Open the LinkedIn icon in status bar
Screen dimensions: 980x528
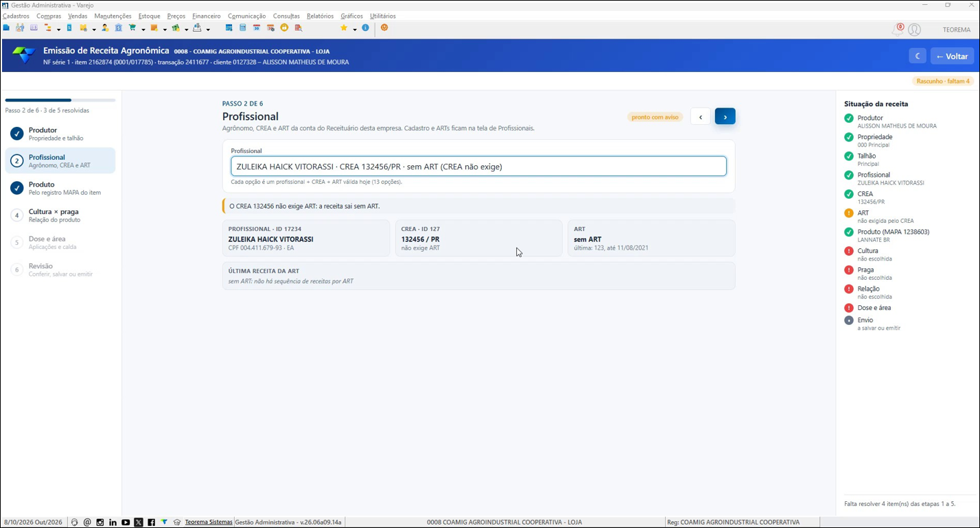point(113,523)
